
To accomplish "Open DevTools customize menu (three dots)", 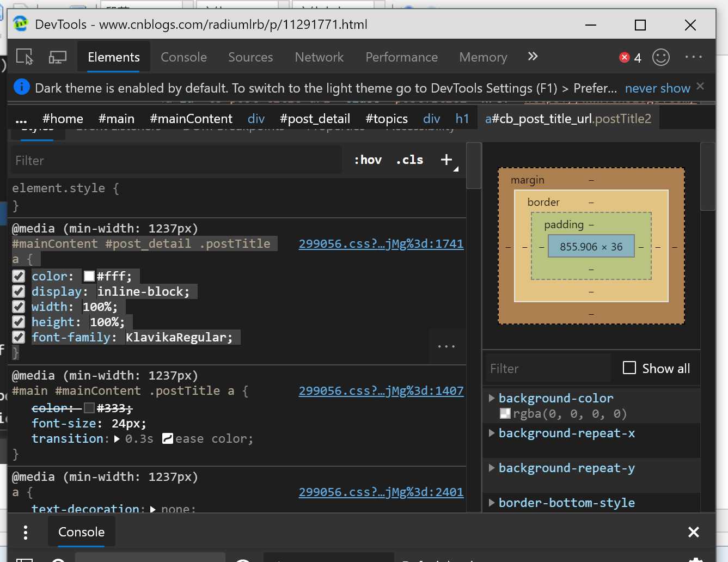I will (694, 57).
